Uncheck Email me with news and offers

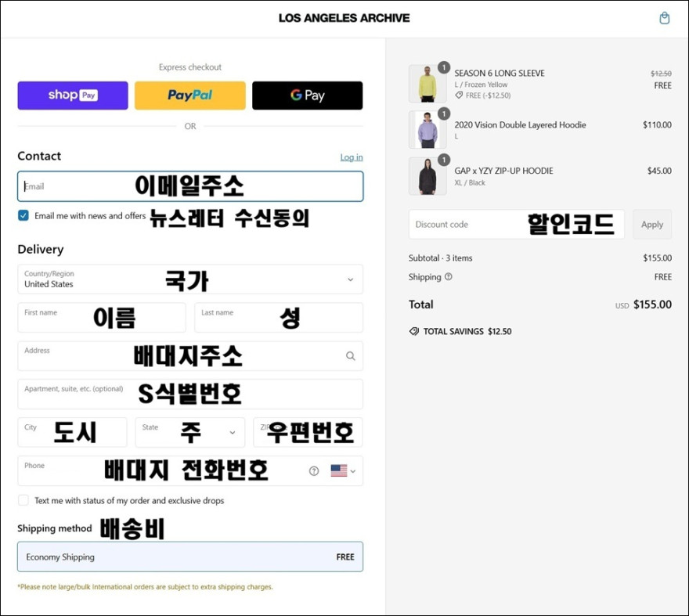(x=23, y=215)
